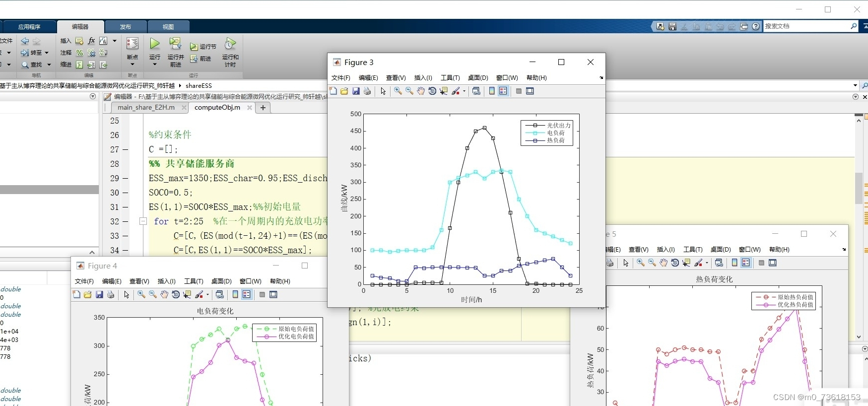
Task: Click the shareESS folder in address path
Action: pos(199,86)
